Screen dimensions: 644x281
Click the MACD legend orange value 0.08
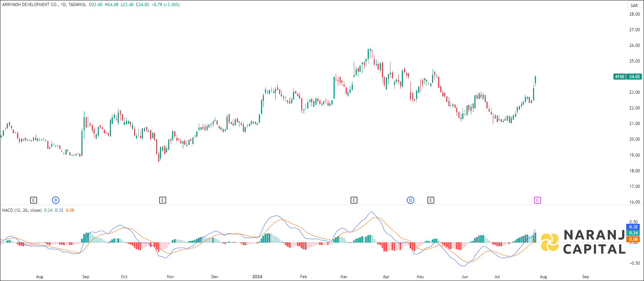[70, 210]
